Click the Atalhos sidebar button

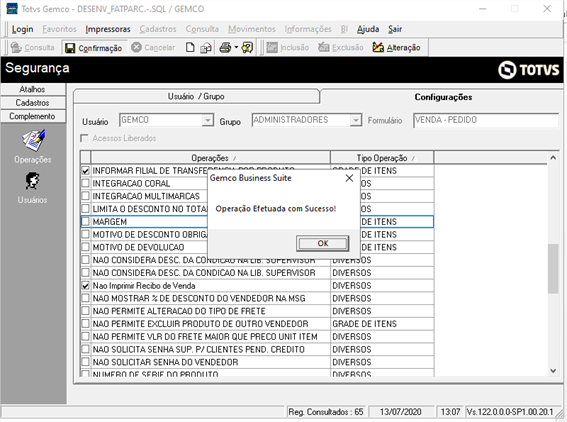[x=33, y=89]
